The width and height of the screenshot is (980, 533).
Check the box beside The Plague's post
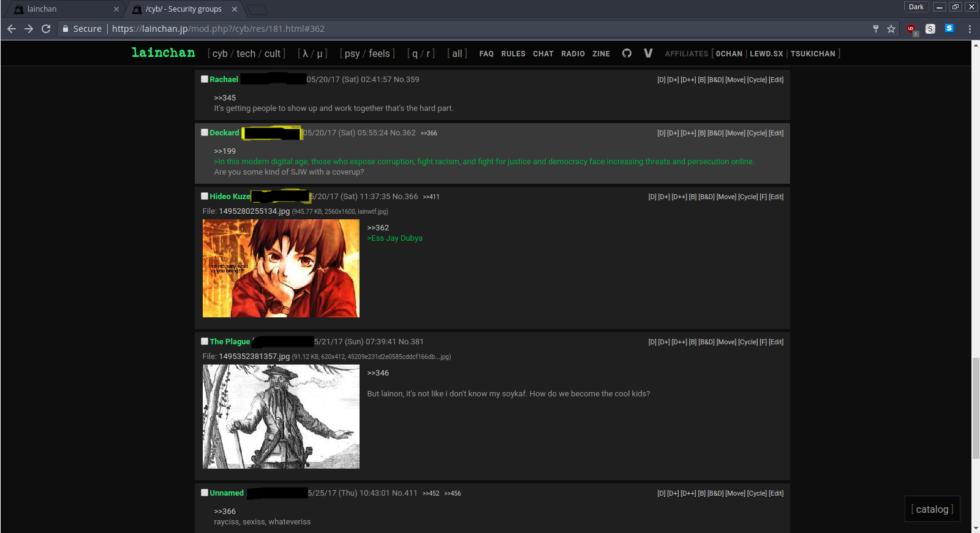205,341
